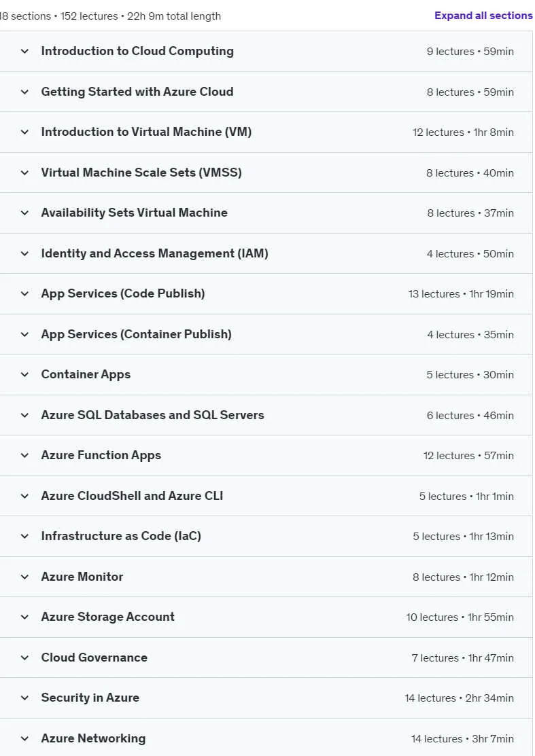535x756 pixels.
Task: Expand chevron for Virtual Machine Scale Sets (VMSS)
Action: pyautogui.click(x=24, y=173)
